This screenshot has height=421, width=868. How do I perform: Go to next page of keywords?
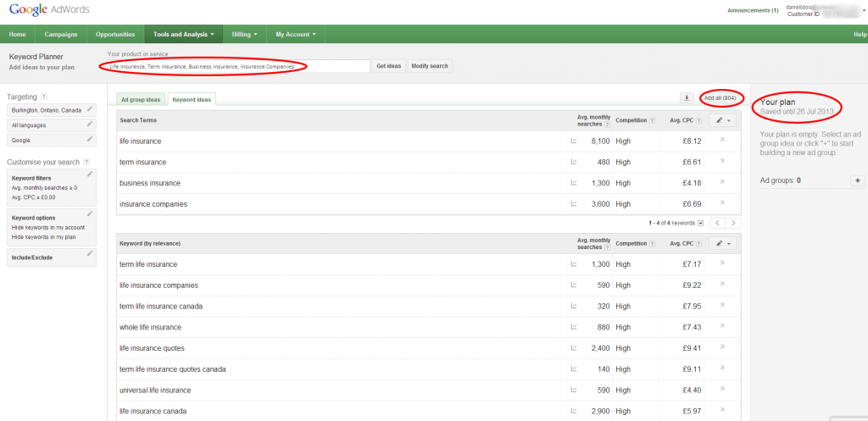pyautogui.click(x=733, y=223)
